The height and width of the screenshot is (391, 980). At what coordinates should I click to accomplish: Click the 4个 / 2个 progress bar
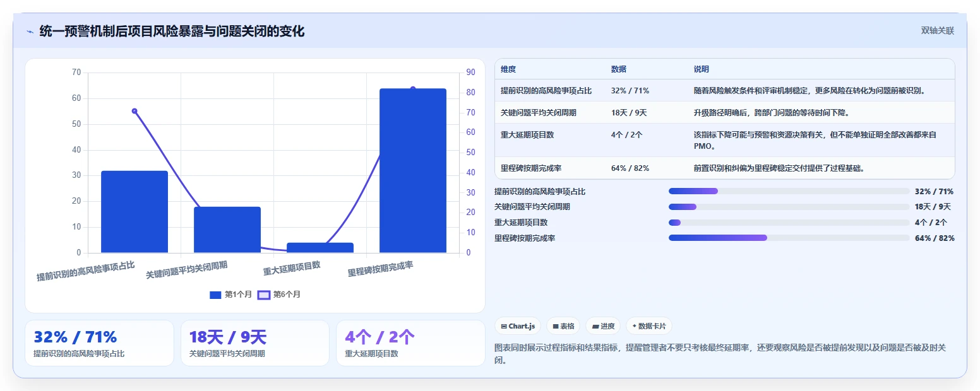click(x=789, y=223)
